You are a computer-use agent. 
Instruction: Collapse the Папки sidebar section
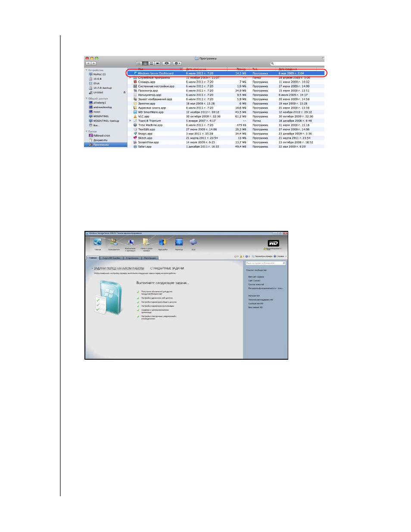coord(86,131)
